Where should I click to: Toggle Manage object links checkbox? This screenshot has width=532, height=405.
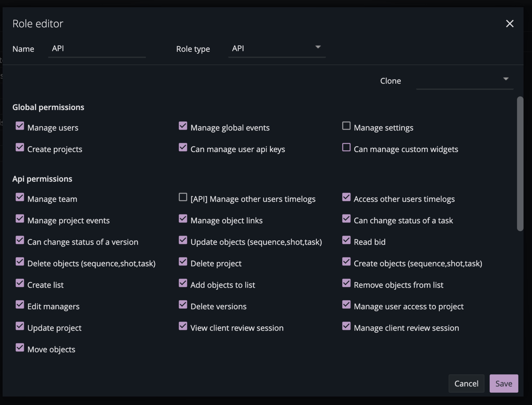click(183, 219)
